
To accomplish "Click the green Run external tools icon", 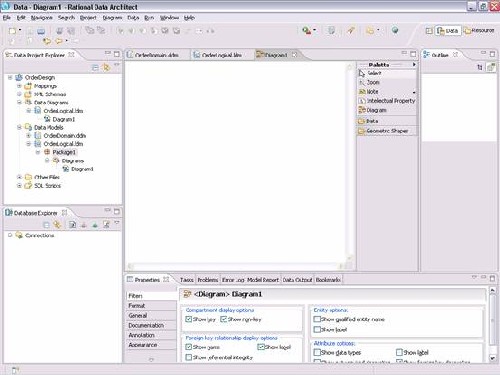I will coord(306,31).
